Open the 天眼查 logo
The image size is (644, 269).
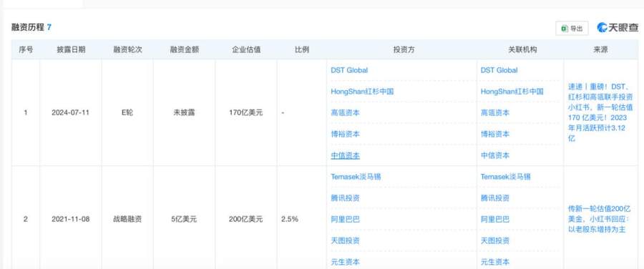click(618, 28)
